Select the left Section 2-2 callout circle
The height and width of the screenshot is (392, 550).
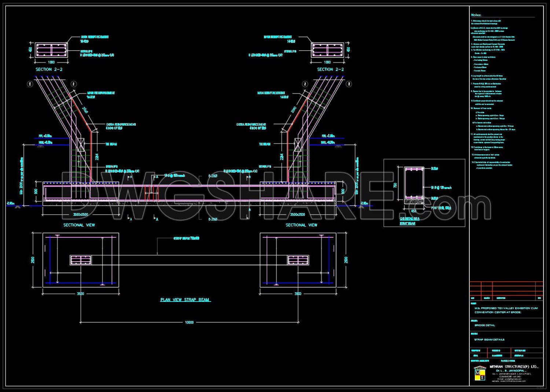tap(29, 84)
